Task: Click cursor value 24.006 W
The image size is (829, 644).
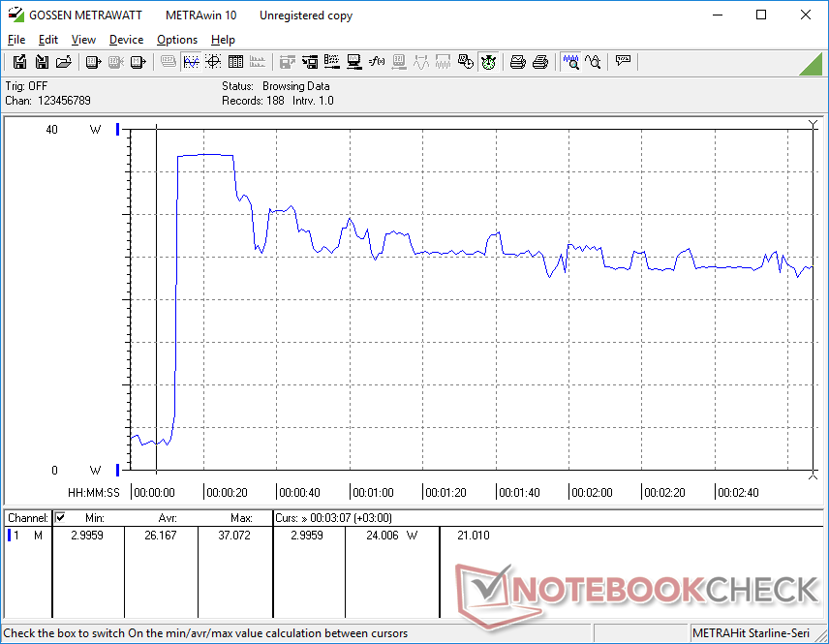Action: (392, 536)
